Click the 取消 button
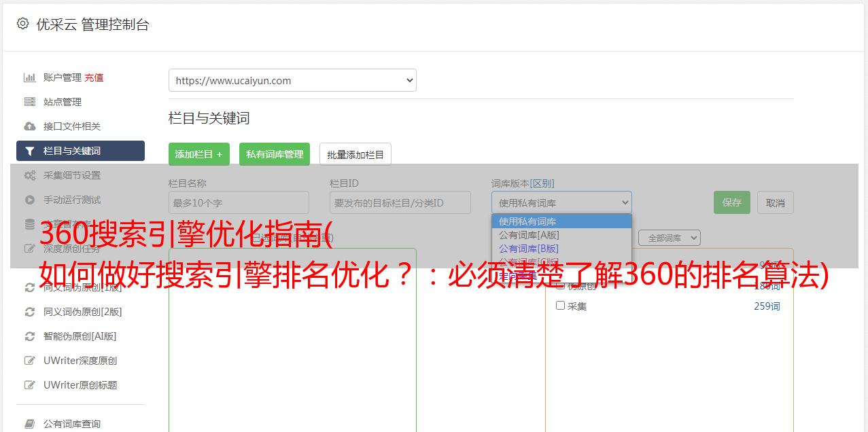 (x=776, y=202)
